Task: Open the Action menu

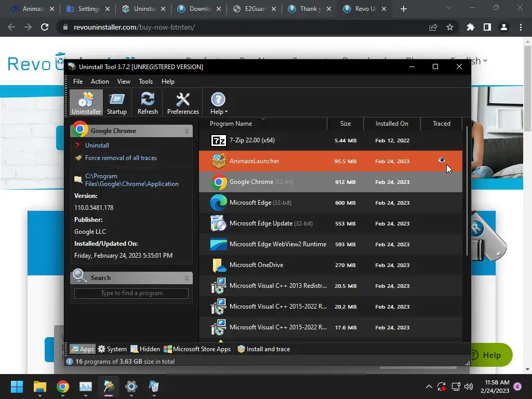Action: click(100, 82)
